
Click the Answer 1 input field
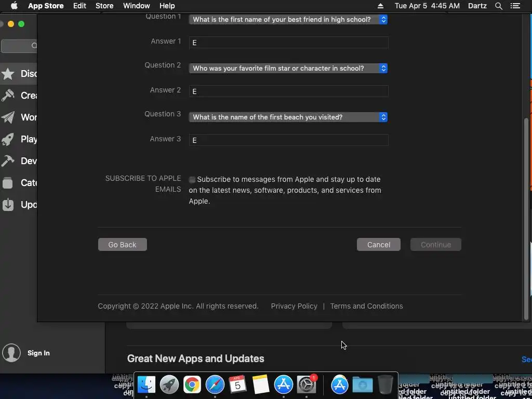click(289, 43)
